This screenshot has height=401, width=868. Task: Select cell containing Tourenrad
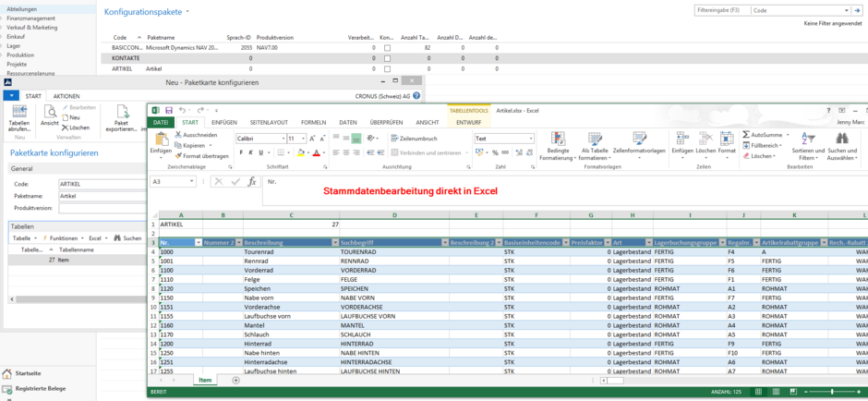[291, 251]
